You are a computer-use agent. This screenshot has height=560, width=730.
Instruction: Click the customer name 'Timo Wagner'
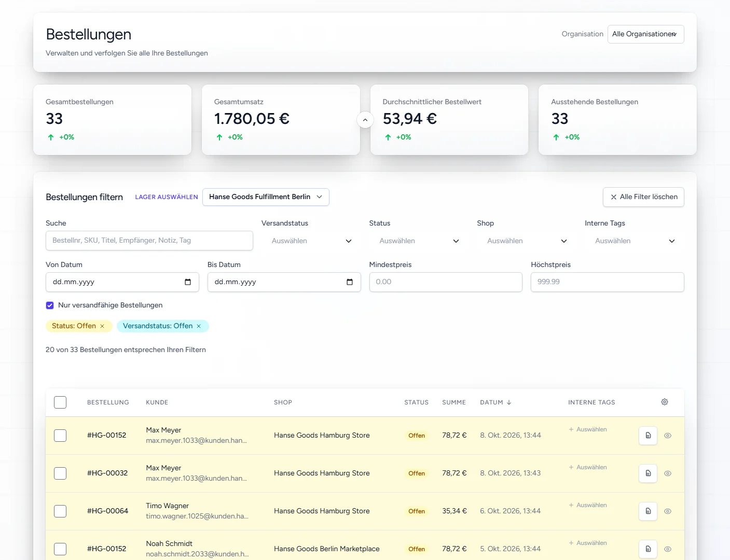click(168, 506)
